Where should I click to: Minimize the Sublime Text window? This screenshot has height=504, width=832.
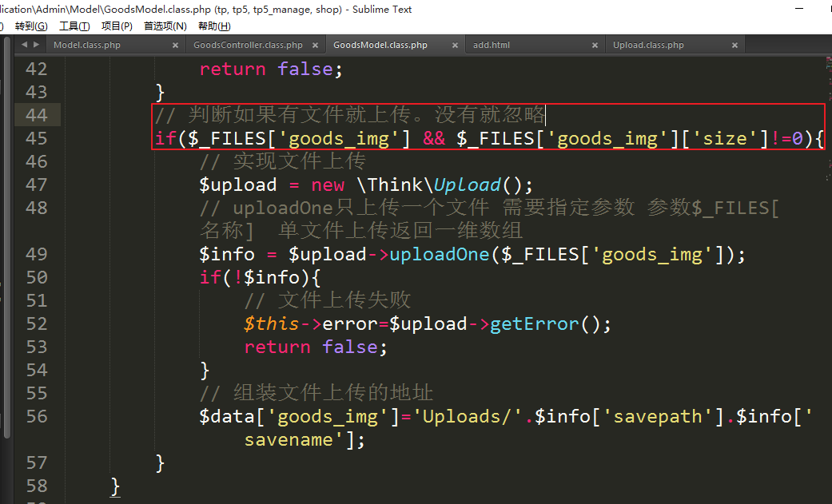pos(799,9)
